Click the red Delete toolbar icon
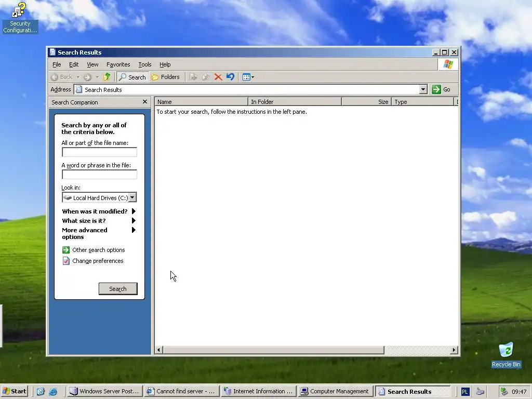The height and width of the screenshot is (399, 532). coord(218,77)
